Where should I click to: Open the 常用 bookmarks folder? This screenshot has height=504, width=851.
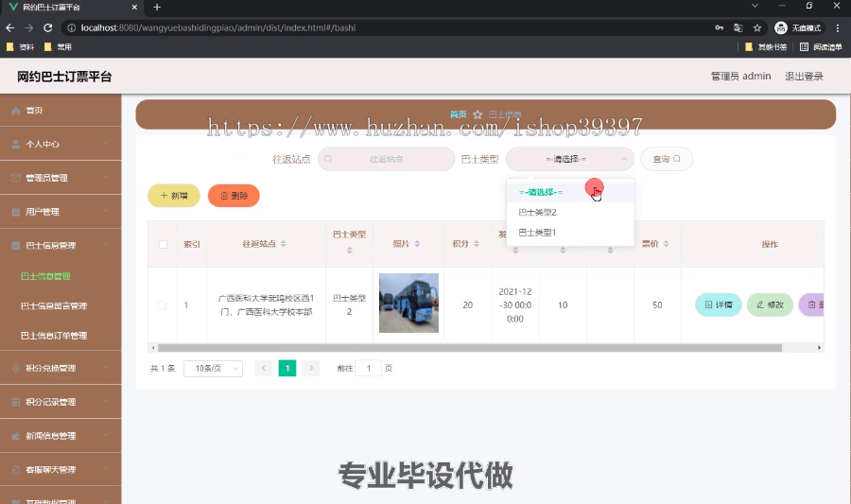coord(58,47)
